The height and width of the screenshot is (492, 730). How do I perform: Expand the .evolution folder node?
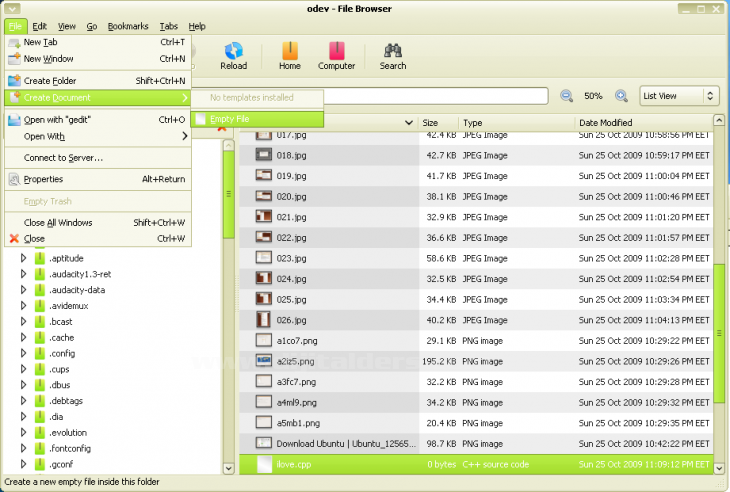click(24, 432)
